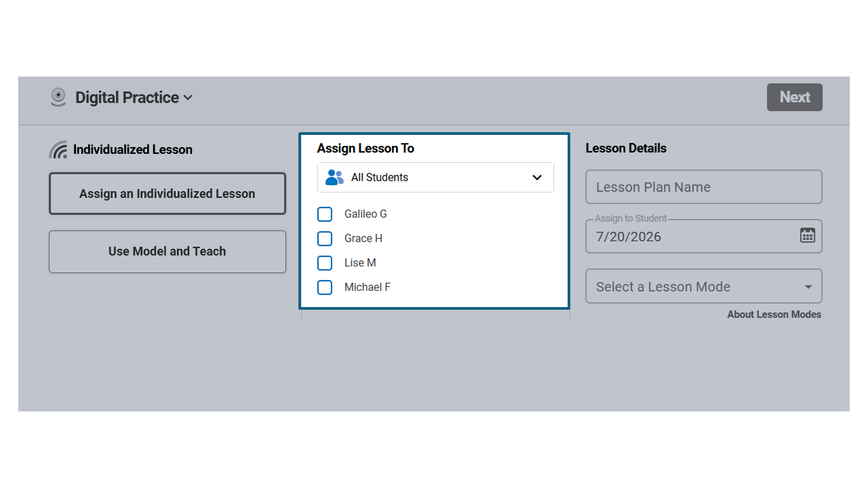The height and width of the screenshot is (488, 868).
Task: Click the Assign to Student date field
Action: 704,236
